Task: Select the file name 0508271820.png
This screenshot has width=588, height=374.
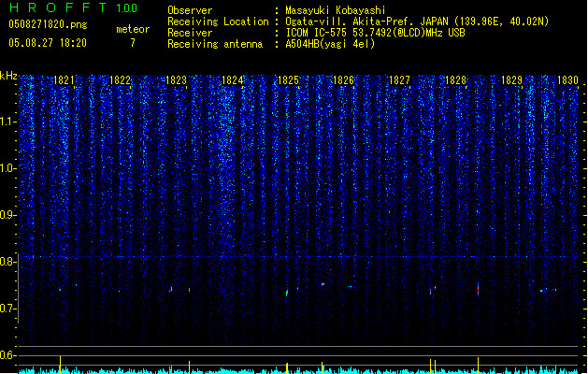Action: coord(48,24)
